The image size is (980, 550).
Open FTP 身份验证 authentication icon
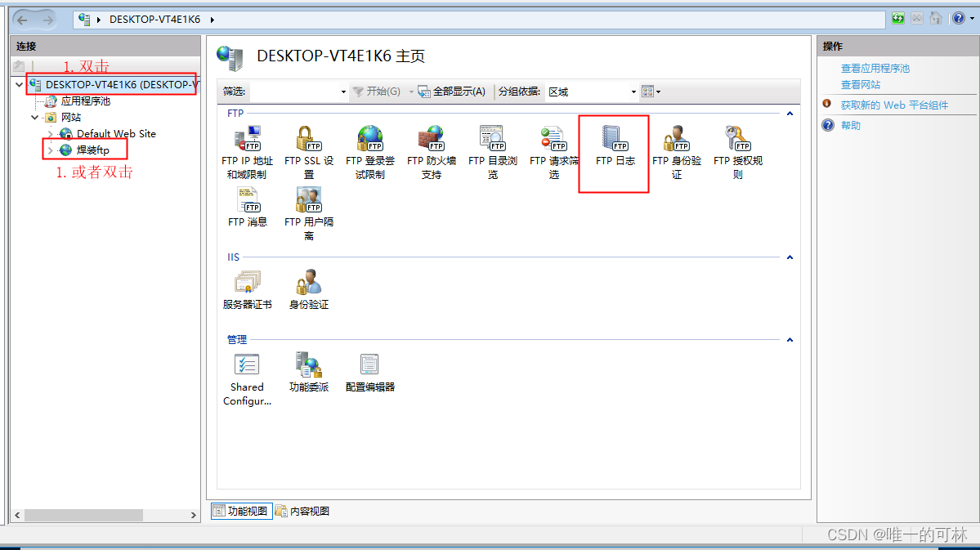pyautogui.click(x=676, y=152)
